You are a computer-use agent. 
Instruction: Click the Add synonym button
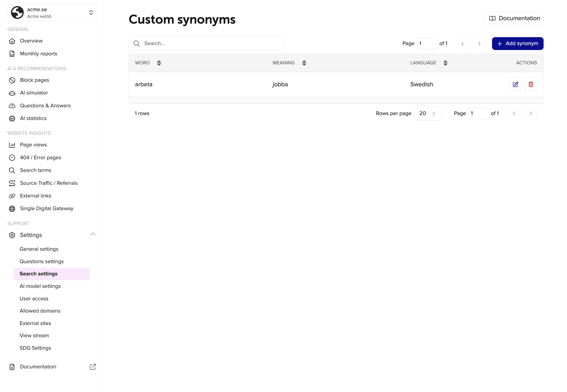517,44
